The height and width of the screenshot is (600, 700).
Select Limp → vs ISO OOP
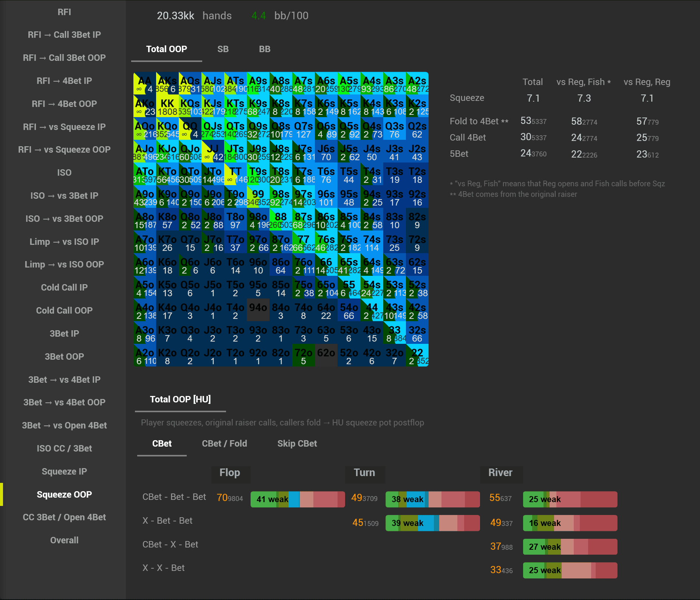[64, 264]
